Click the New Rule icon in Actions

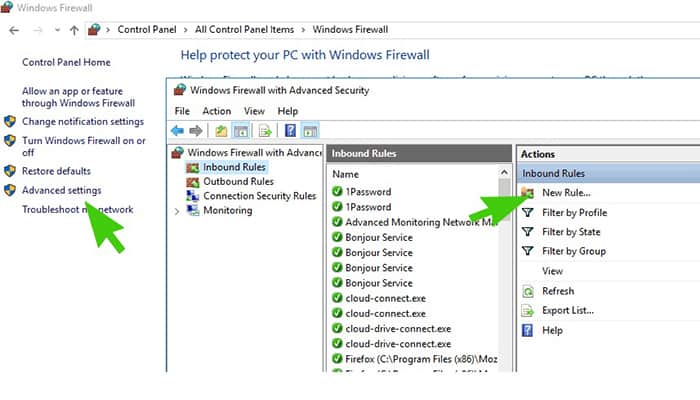pyautogui.click(x=527, y=192)
